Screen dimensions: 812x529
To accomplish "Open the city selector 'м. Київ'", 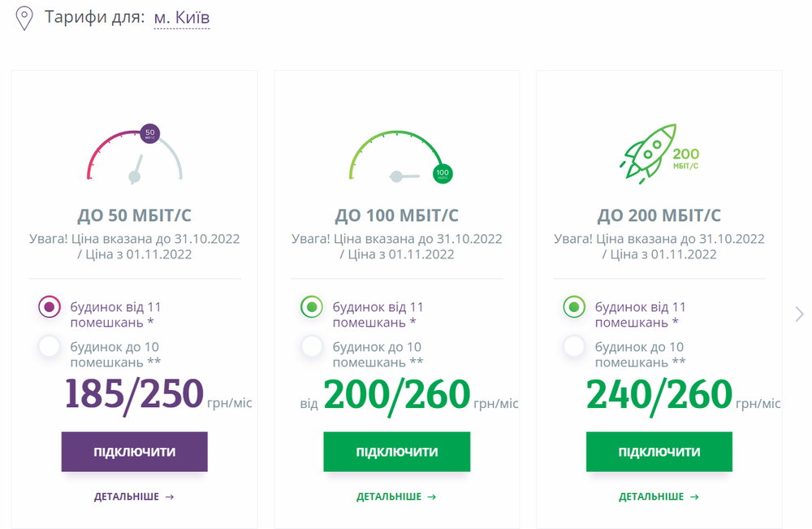I will click(182, 17).
